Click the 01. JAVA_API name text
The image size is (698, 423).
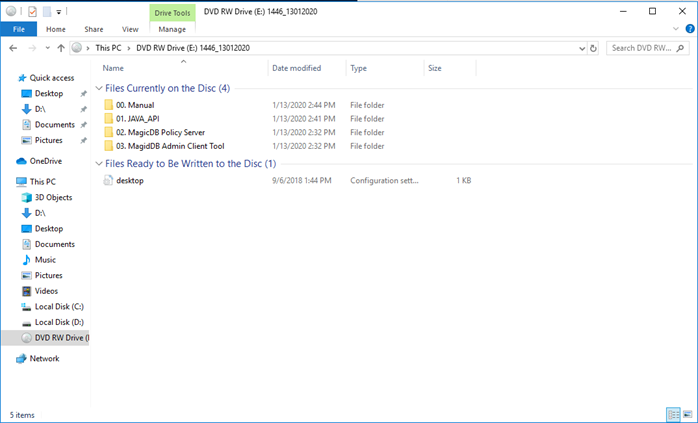(138, 119)
